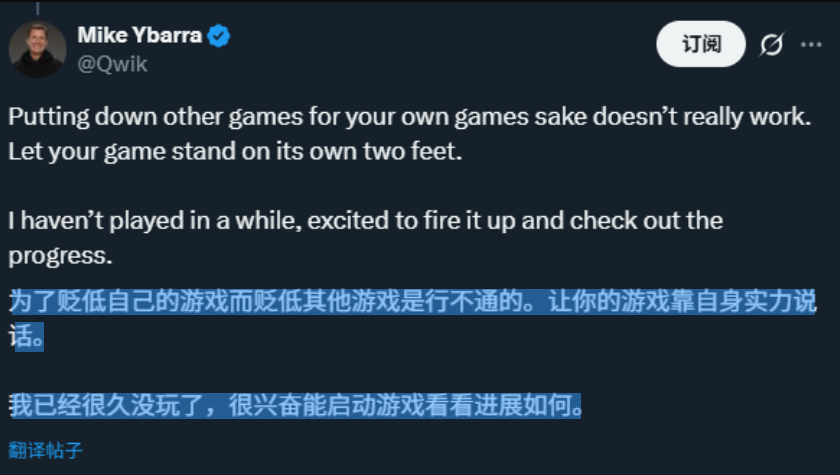Click the Grok slashed-circle icon
This screenshot has width=840, height=475.
(x=772, y=45)
